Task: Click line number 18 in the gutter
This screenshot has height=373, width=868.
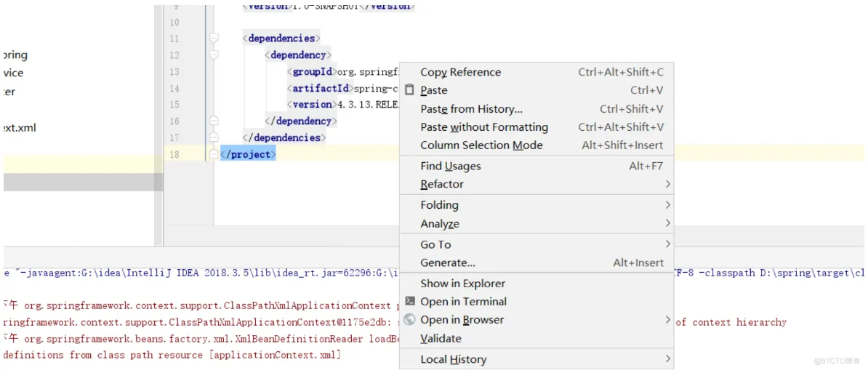Action: pyautogui.click(x=174, y=154)
